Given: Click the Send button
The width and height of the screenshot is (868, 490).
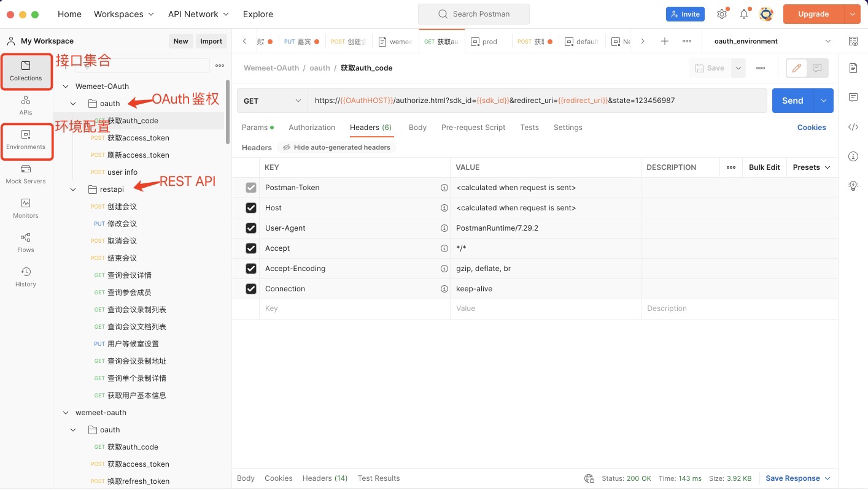Looking at the screenshot, I should tap(792, 101).
